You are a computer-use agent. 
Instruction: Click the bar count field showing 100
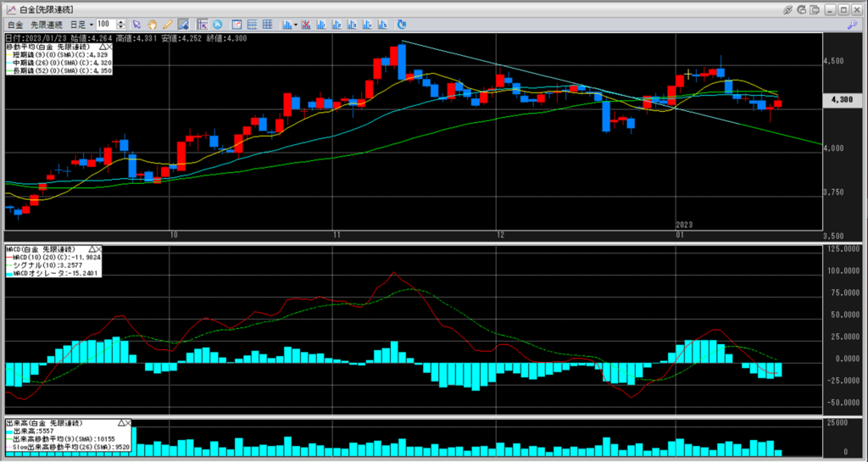(106, 25)
